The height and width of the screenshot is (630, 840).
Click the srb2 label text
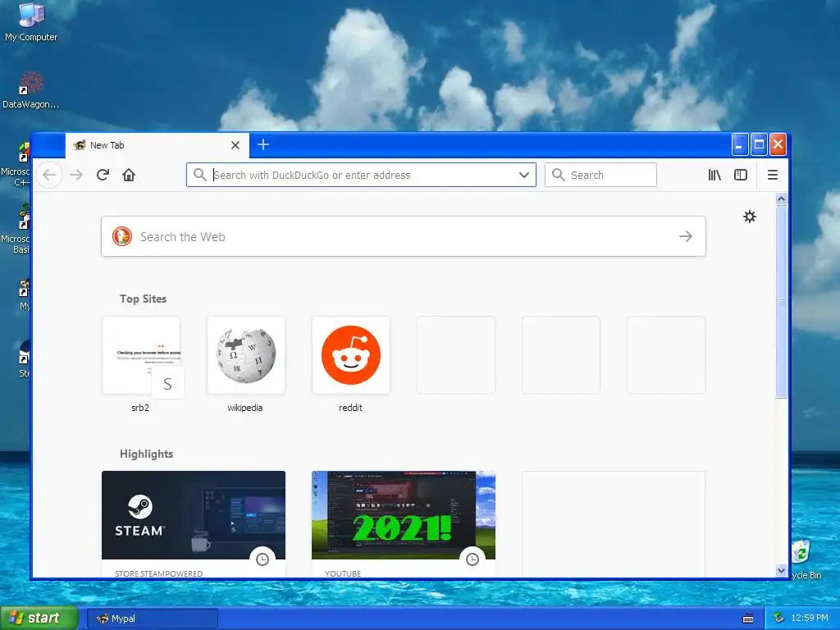(140, 408)
